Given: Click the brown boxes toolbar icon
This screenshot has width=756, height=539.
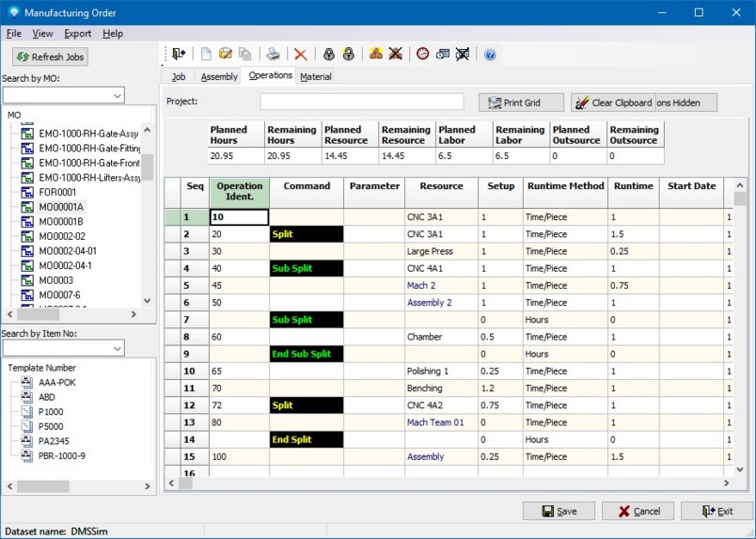Looking at the screenshot, I should coord(375,55).
